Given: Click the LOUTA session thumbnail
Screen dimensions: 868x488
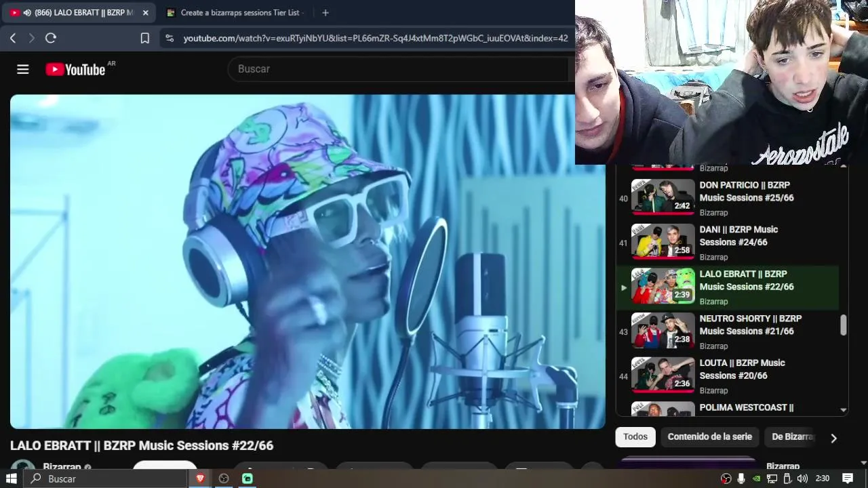Looking at the screenshot, I should click(x=663, y=375).
